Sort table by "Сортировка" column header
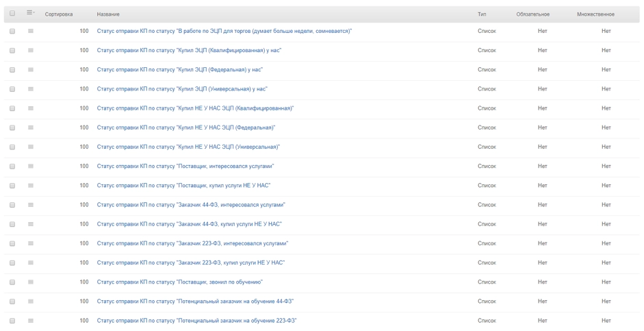644x331 pixels. [x=59, y=14]
